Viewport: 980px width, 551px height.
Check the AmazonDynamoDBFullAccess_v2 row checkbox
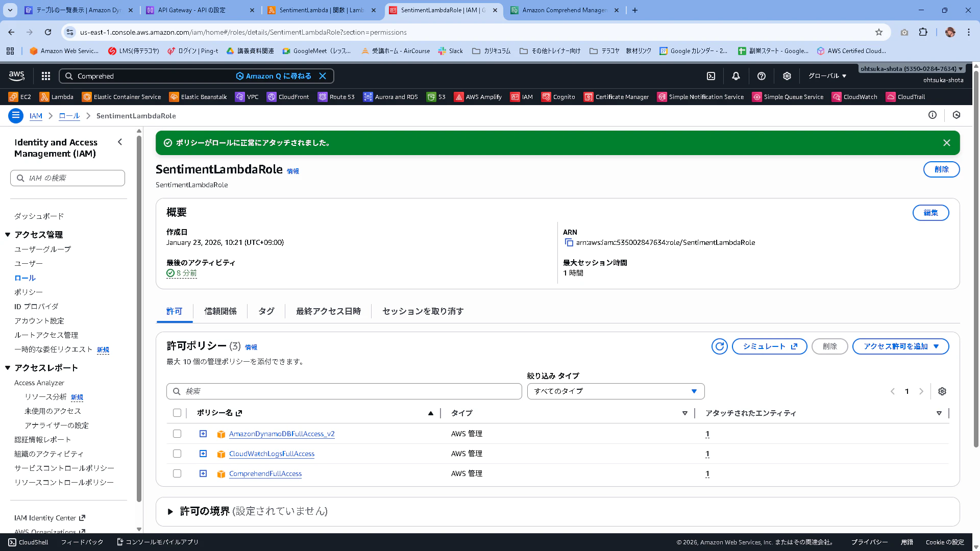(177, 434)
